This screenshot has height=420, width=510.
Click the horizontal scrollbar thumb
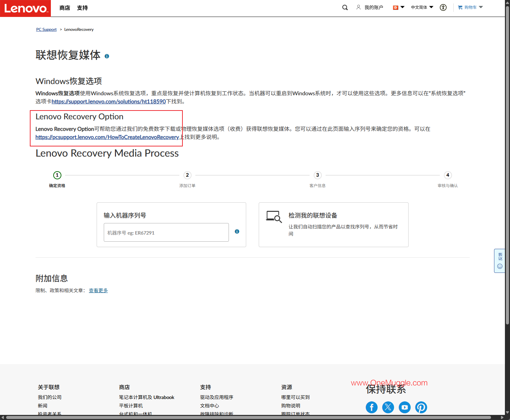coord(249,417)
